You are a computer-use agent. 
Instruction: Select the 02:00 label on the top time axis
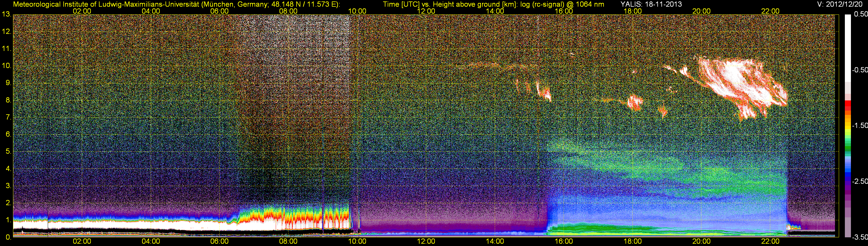pos(82,11)
